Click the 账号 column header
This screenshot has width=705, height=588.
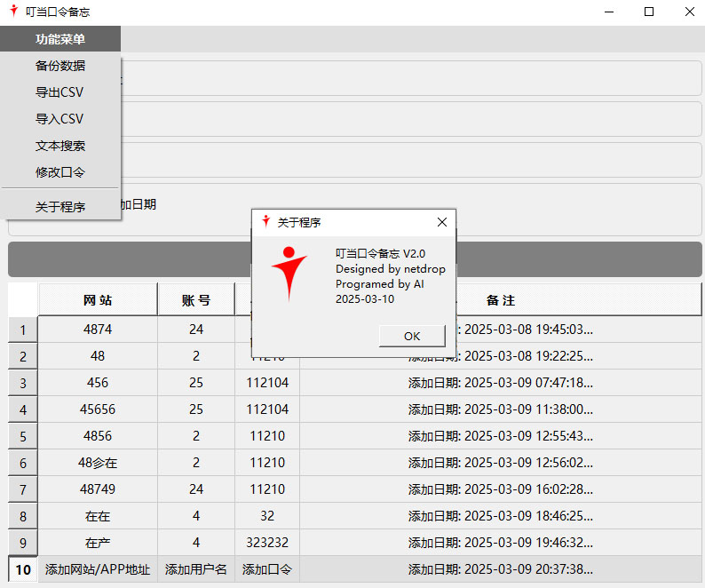click(196, 300)
